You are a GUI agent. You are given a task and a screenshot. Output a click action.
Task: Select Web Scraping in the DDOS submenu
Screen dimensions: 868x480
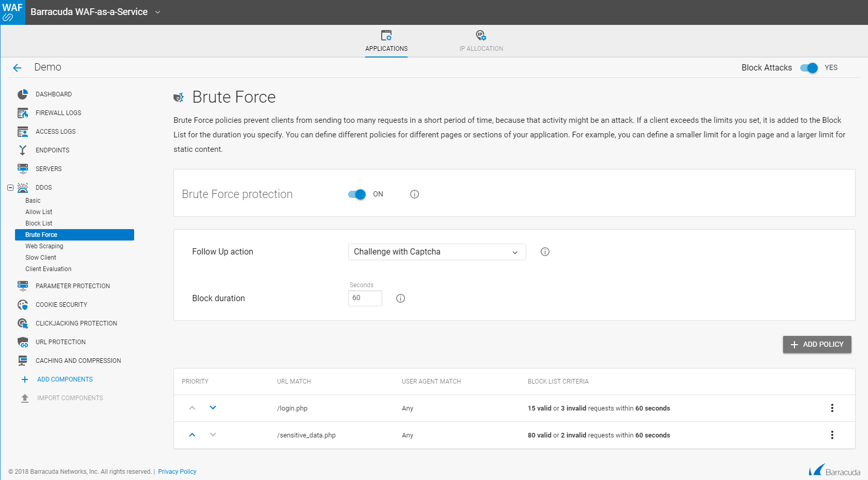tap(44, 246)
